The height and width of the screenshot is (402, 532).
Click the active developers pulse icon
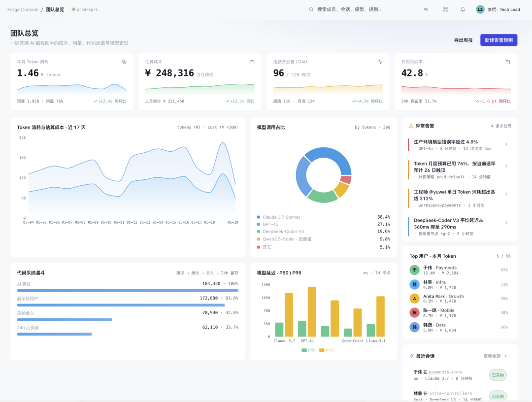tap(380, 62)
